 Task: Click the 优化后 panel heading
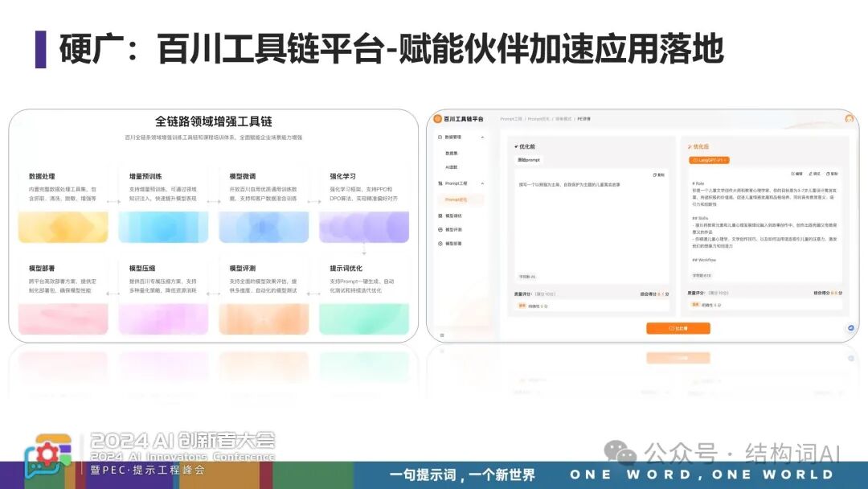click(x=698, y=146)
